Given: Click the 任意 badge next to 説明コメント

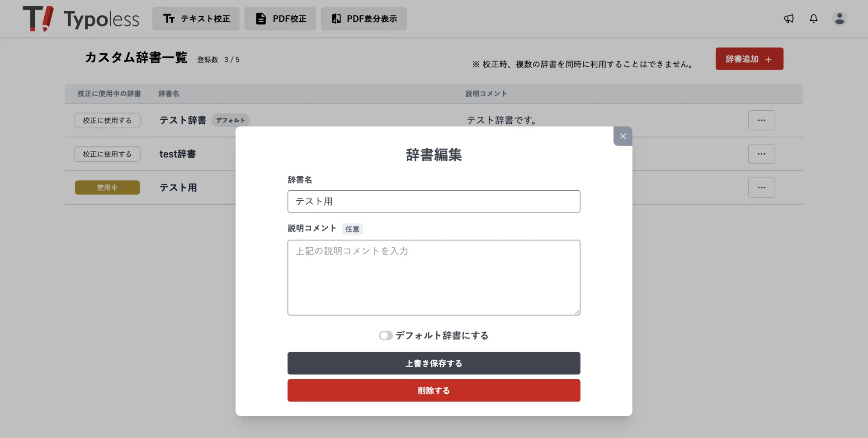Looking at the screenshot, I should [x=352, y=229].
